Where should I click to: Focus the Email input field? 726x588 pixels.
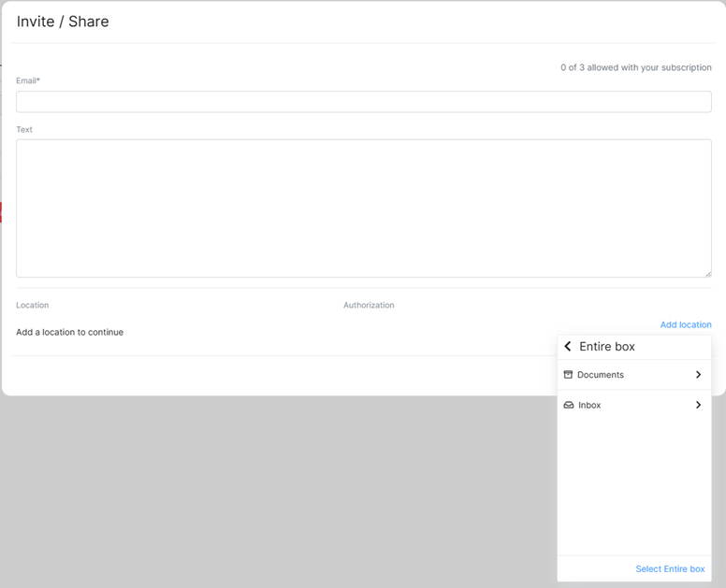click(x=363, y=102)
